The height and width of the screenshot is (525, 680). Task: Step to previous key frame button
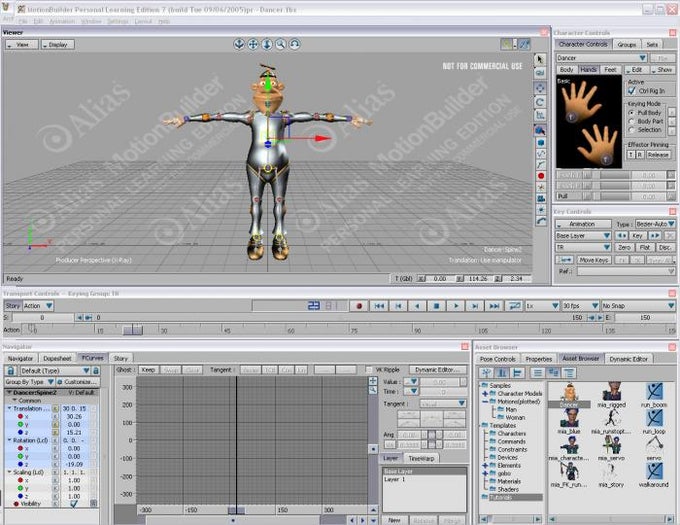tap(398, 306)
